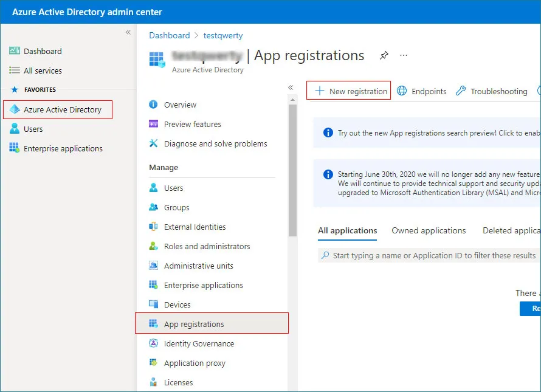Viewport: 541px width, 392px height.
Task: Click the application name filter search box
Action: coord(429,255)
